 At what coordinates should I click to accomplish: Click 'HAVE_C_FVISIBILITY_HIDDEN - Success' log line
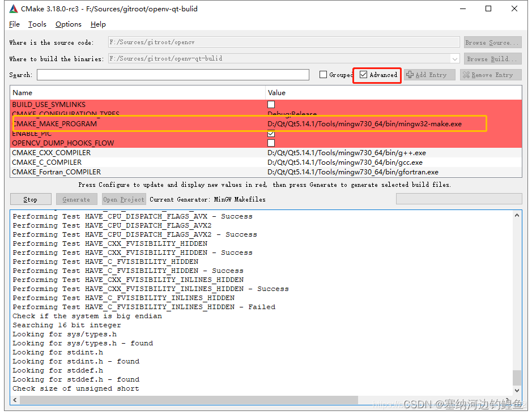coord(128,271)
